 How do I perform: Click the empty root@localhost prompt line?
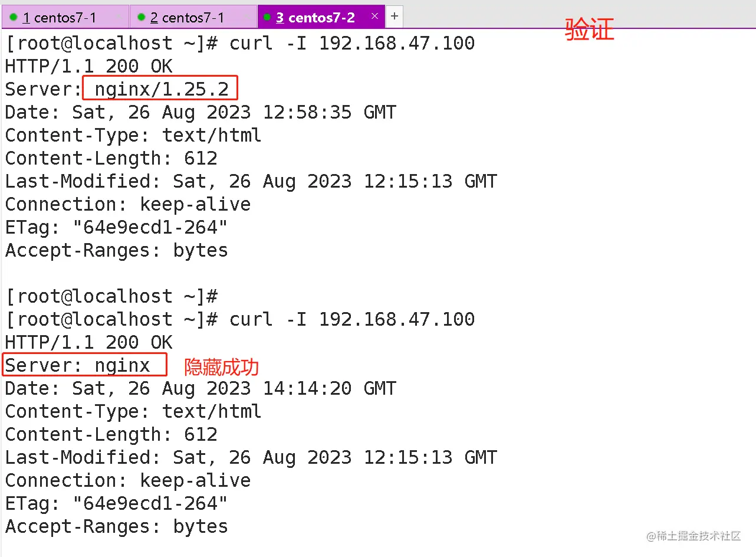tap(112, 296)
